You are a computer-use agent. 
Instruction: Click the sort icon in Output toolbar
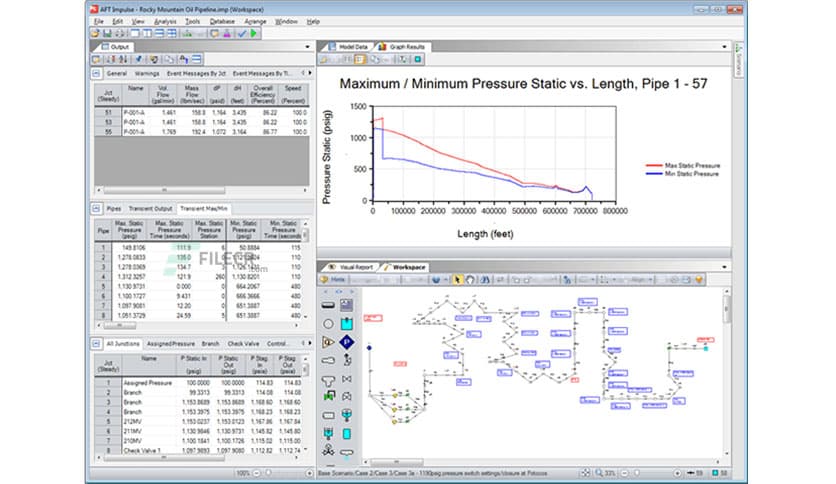[x=123, y=59]
